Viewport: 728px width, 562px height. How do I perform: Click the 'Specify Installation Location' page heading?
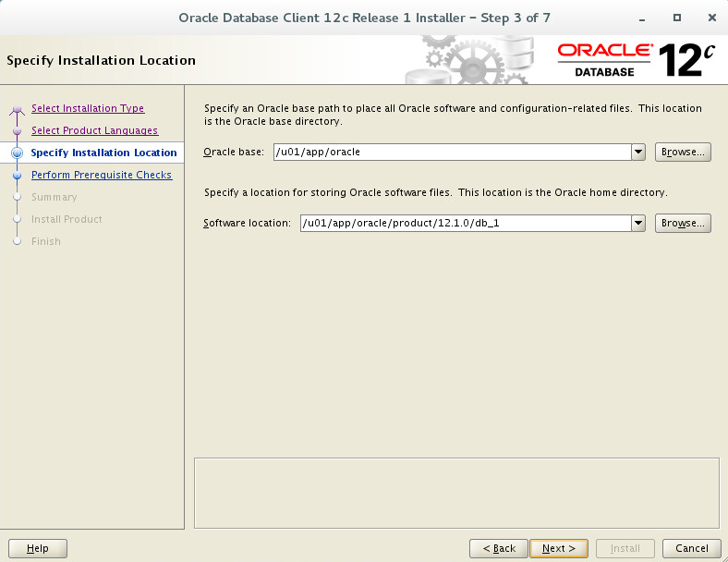pyautogui.click(x=102, y=60)
